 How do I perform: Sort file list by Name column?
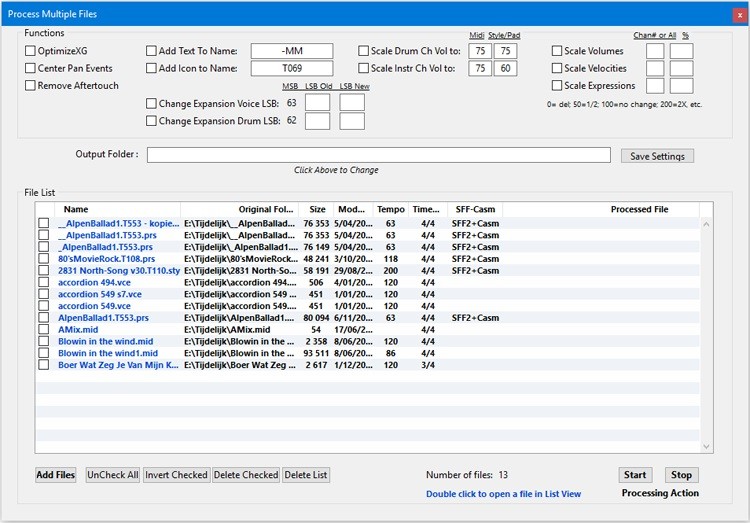coord(117,209)
